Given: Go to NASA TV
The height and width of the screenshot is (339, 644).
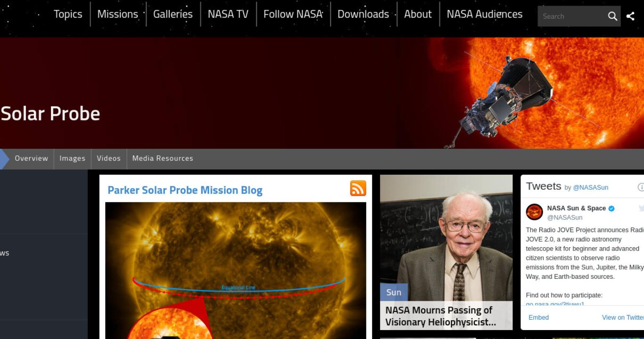Looking at the screenshot, I should pos(228,14).
